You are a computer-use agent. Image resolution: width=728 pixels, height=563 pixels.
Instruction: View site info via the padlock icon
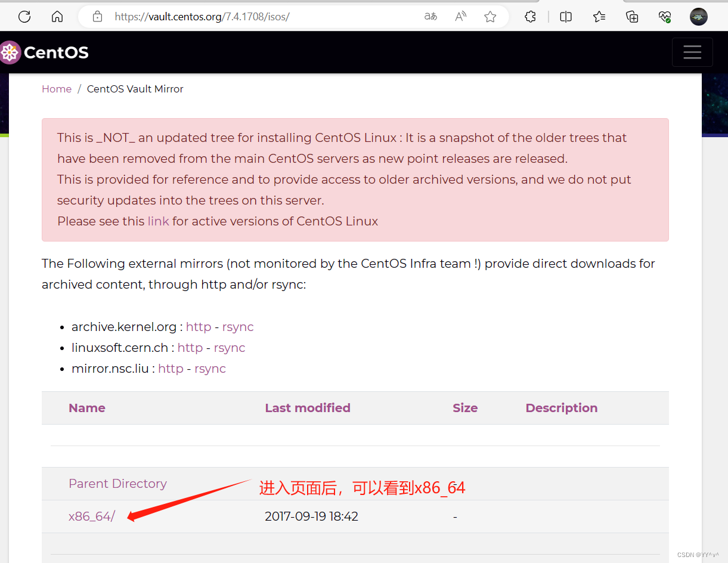98,17
